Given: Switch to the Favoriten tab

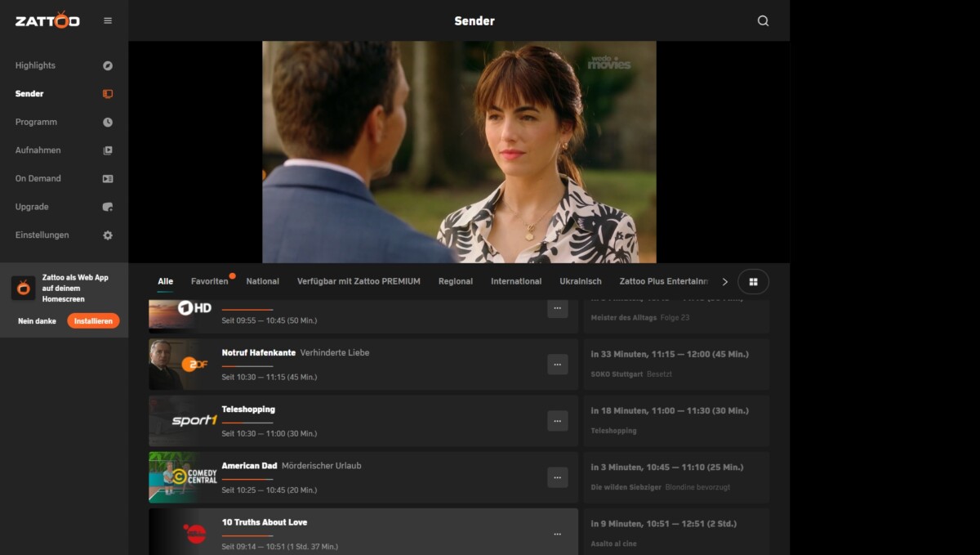Looking at the screenshot, I should pos(210,280).
